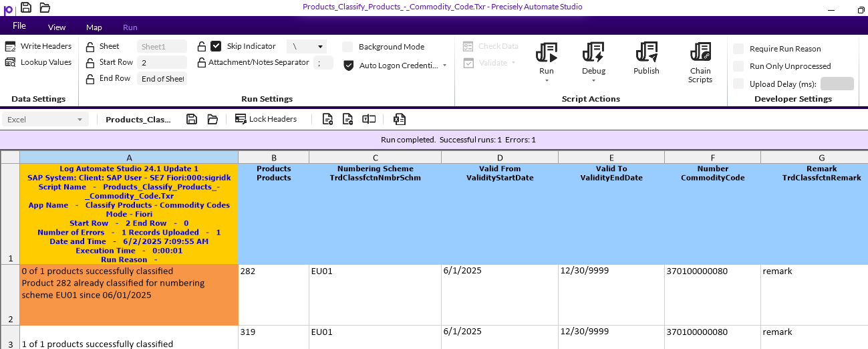Toggle the lock icon beside Sheet
Viewport: 868px width, 349px height.
pyautogui.click(x=90, y=47)
